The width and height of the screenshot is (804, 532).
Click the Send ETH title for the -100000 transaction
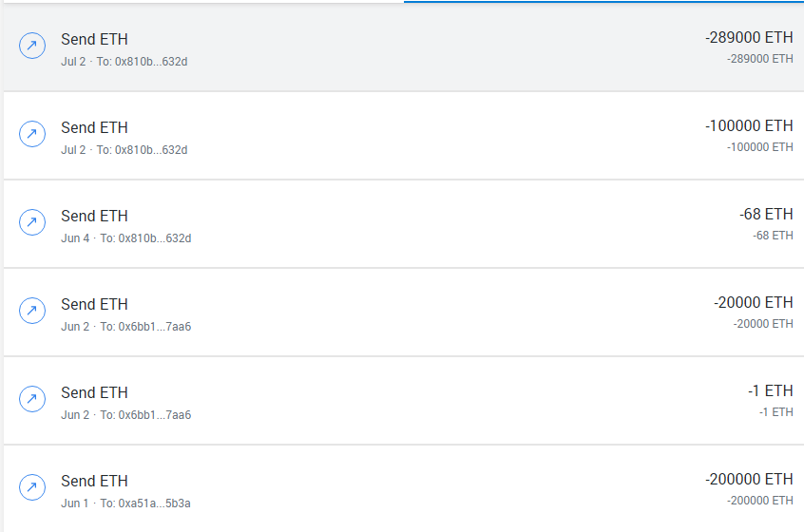[94, 127]
